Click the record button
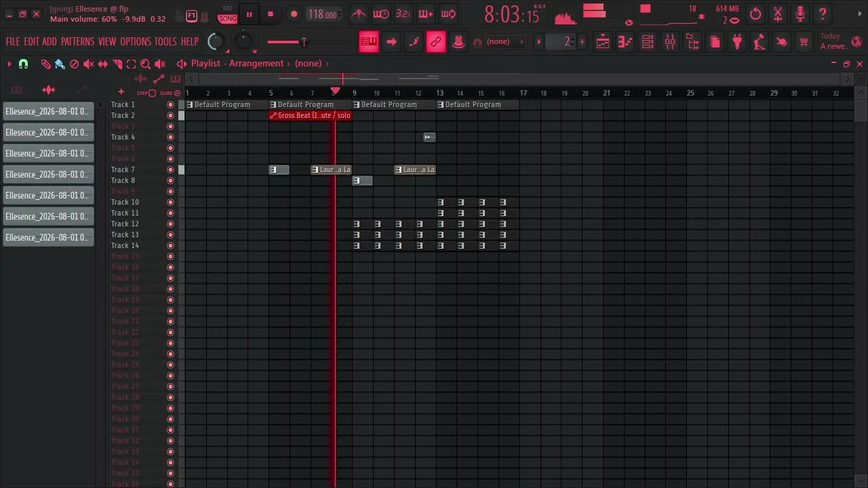868x488 pixels. 294,14
